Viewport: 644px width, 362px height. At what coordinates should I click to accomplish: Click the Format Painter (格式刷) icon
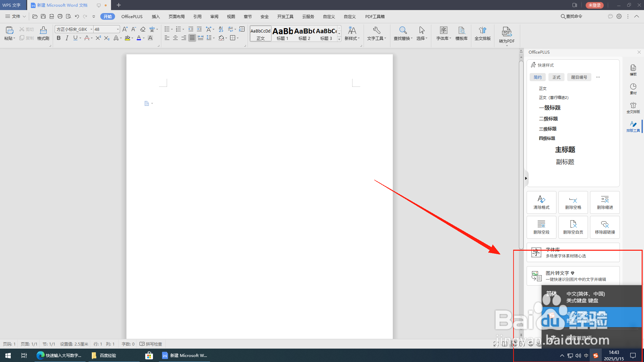tap(43, 33)
